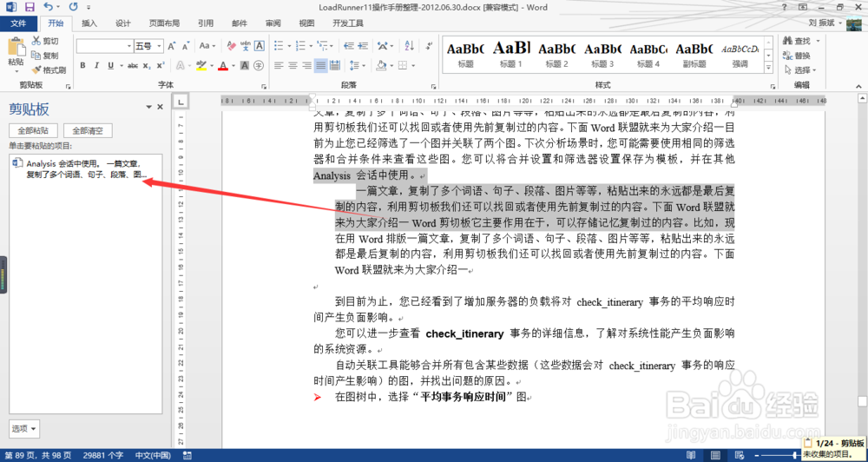The image size is (868, 462).
Task: Click the Copy (复制) command
Action: tap(45, 56)
